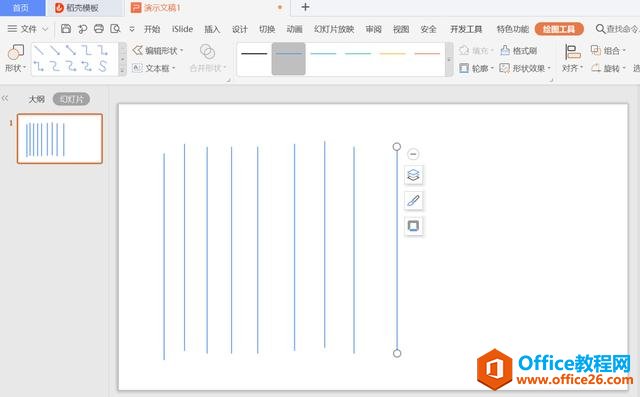
Task: Open the 审阅 ribbon tab
Action: coord(373,29)
